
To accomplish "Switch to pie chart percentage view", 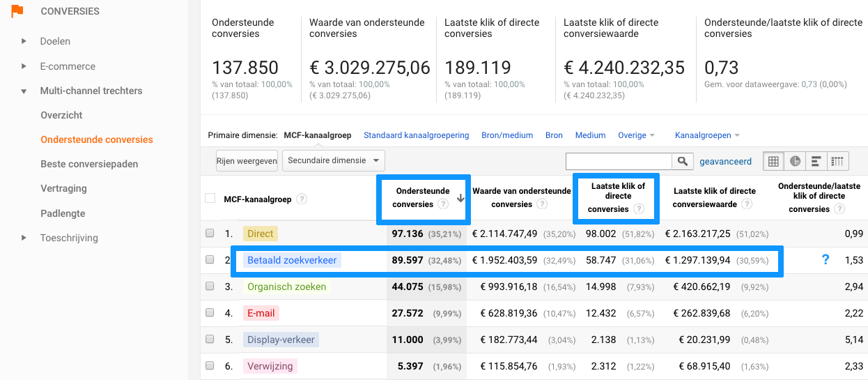I will click(795, 161).
